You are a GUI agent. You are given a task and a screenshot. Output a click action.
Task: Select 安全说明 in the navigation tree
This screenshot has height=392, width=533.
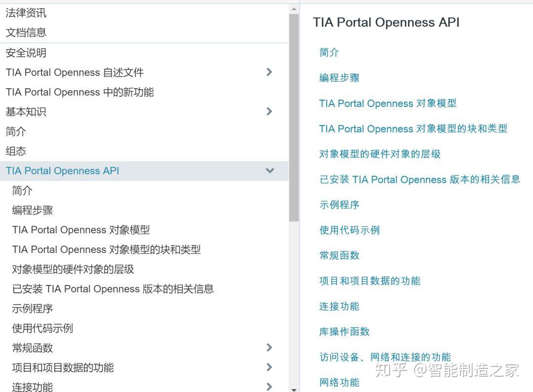(25, 53)
